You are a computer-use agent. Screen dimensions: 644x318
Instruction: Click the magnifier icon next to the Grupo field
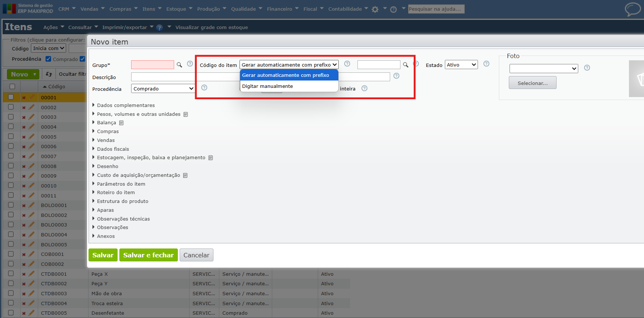[179, 65]
